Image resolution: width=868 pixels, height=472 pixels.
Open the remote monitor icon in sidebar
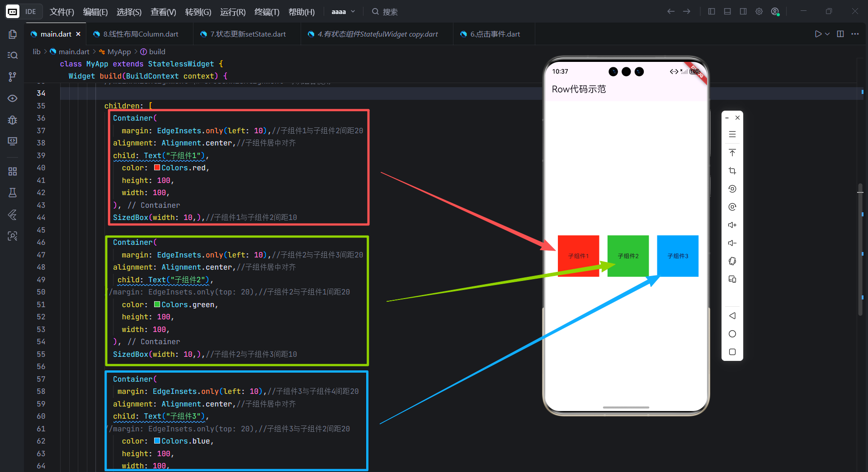13,141
